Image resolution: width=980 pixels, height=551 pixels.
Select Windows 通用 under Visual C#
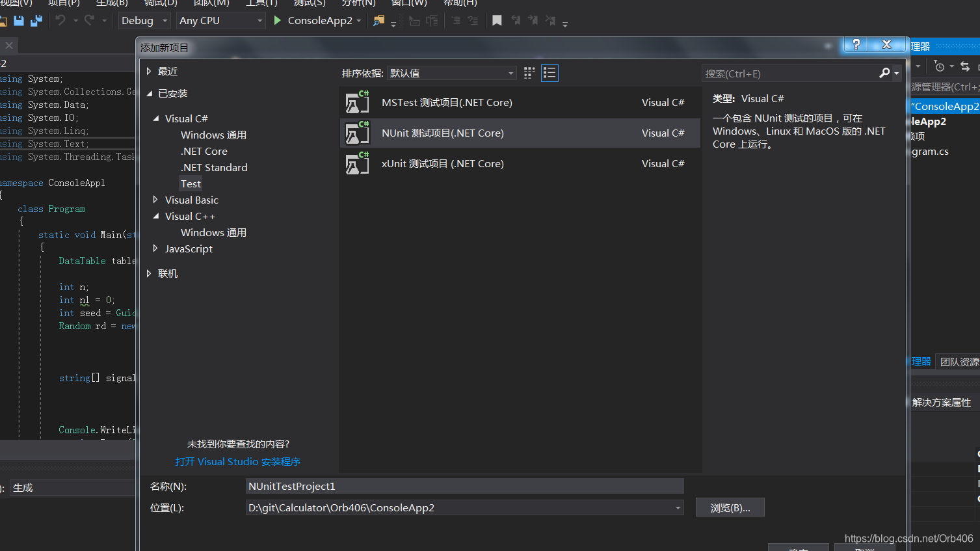(x=213, y=135)
